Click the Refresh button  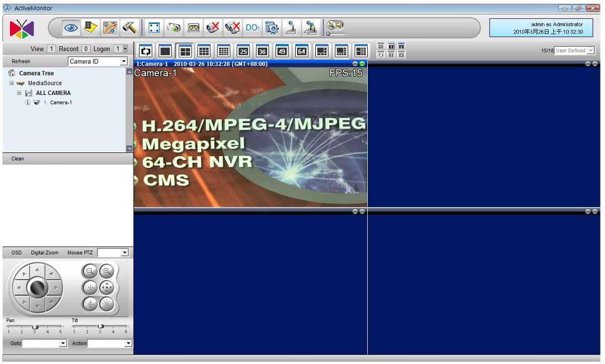pos(21,62)
